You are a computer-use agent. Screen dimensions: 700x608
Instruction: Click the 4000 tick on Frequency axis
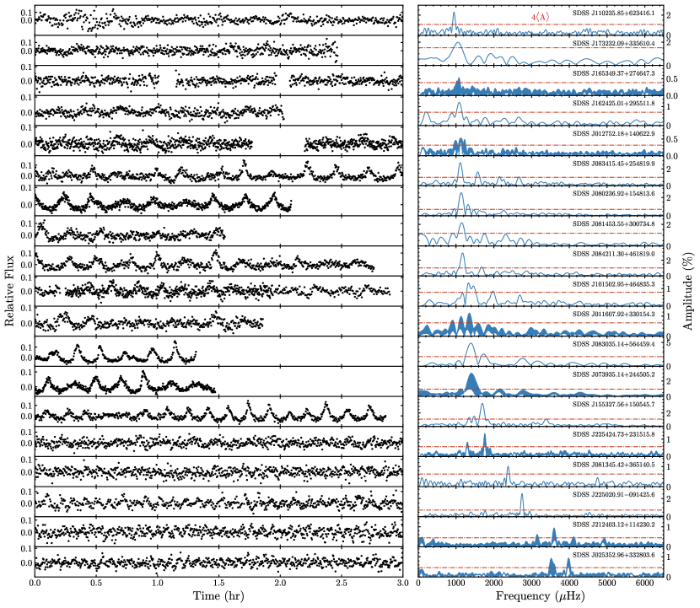coord(568,583)
